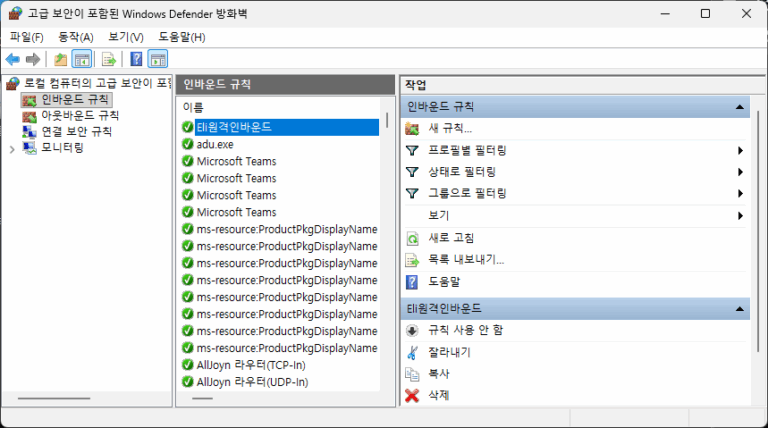Click the Back arrow in the toolbar
768x428 pixels.
[13, 59]
